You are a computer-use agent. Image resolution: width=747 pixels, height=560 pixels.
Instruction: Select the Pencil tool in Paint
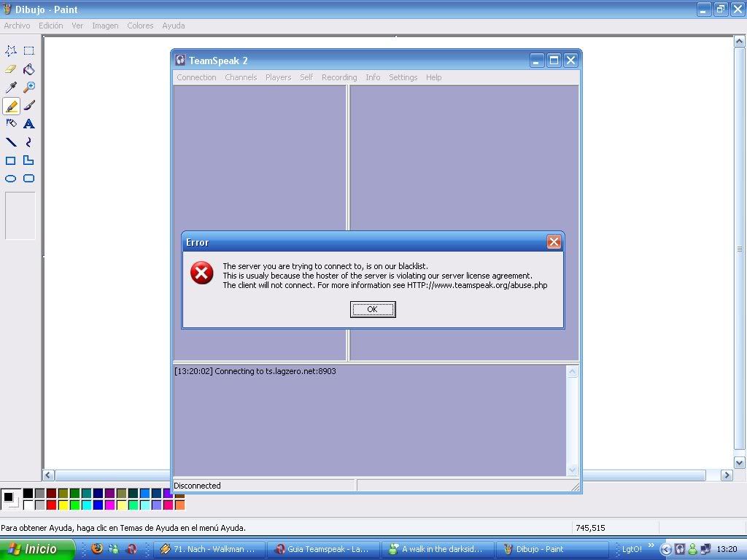tap(11, 106)
